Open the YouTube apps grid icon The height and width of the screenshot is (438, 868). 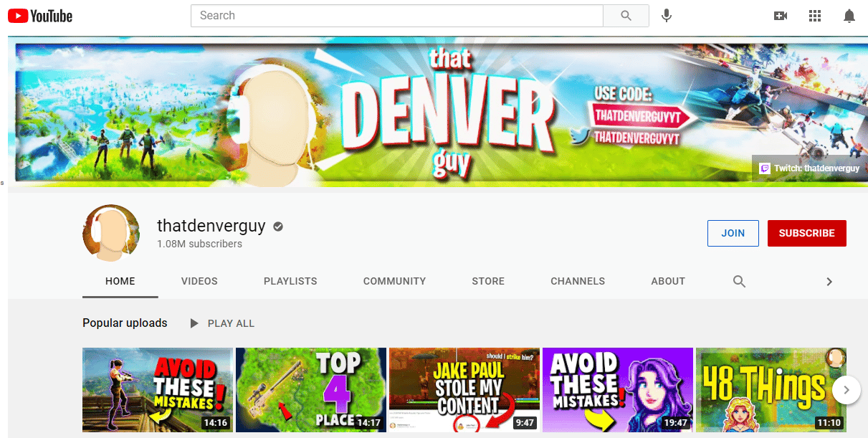pyautogui.click(x=815, y=16)
